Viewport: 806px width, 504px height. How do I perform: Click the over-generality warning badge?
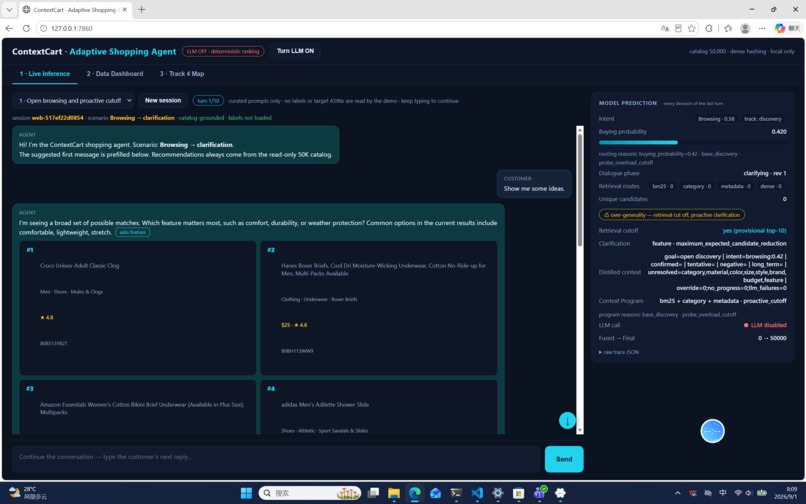[x=671, y=215]
